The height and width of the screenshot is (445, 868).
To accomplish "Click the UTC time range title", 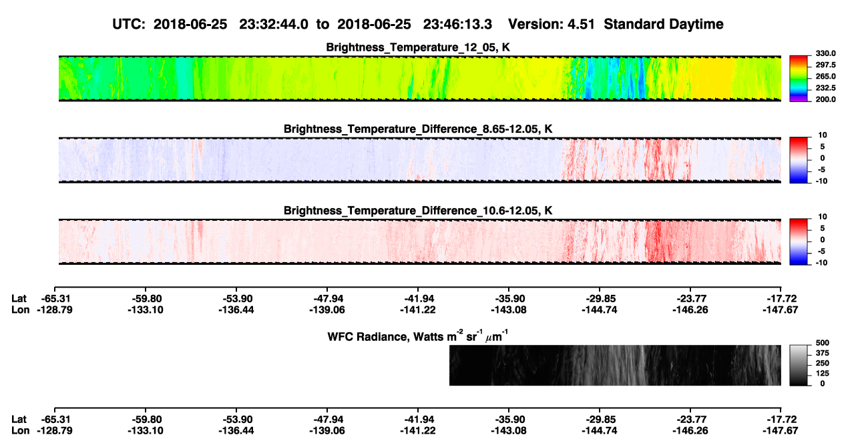I will [418, 24].
